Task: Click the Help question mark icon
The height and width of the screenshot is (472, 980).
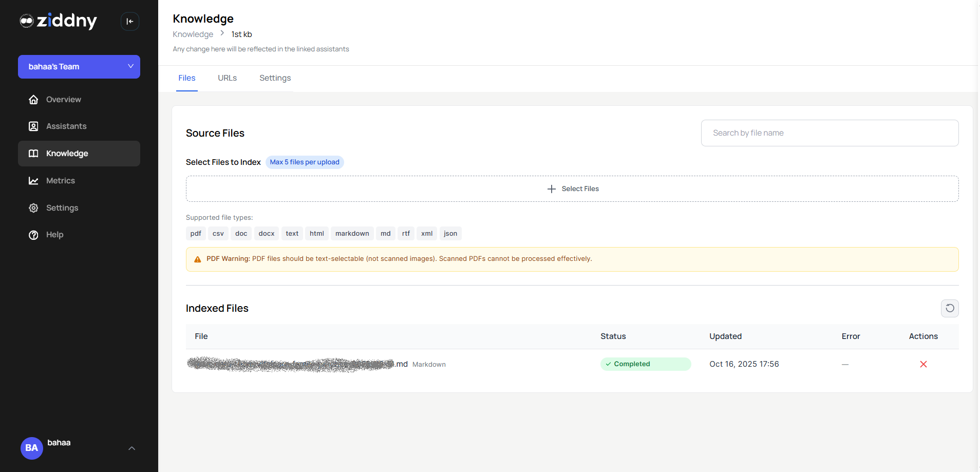Action: click(33, 235)
